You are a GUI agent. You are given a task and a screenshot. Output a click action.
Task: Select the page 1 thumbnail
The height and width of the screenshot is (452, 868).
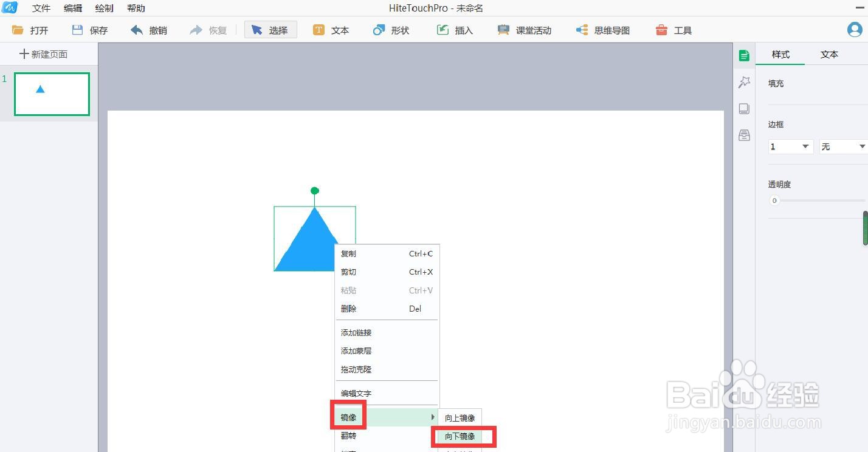click(x=52, y=94)
